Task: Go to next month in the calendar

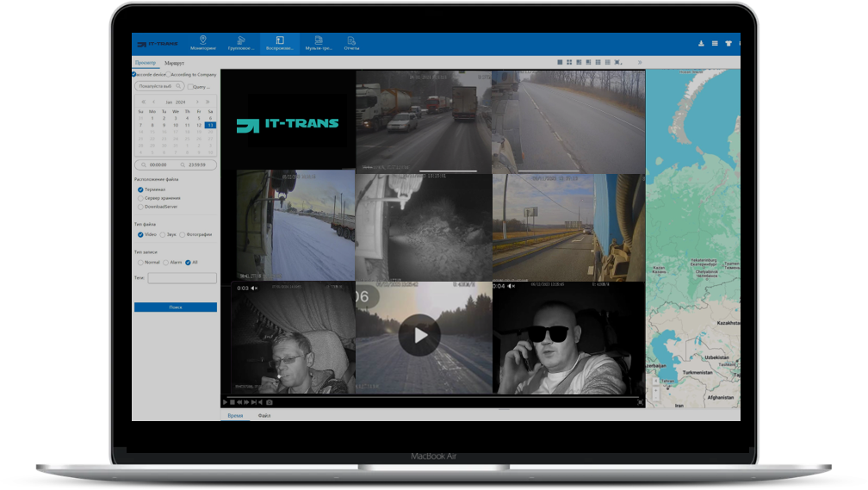Action: pos(197,102)
